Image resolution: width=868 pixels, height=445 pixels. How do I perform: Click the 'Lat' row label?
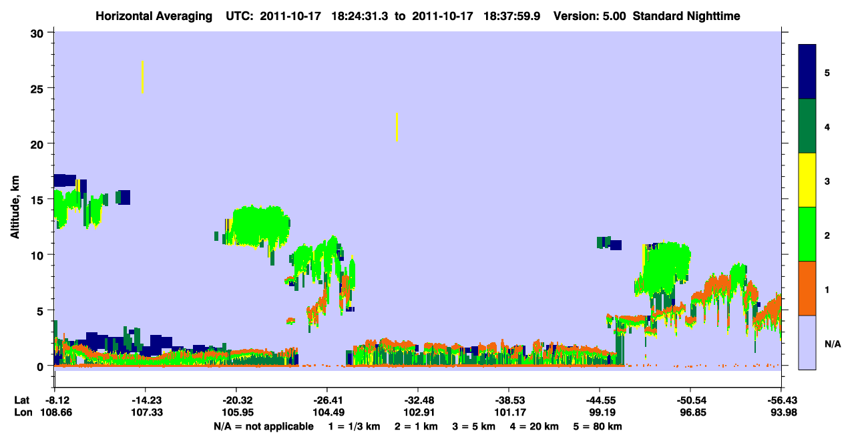coord(22,400)
